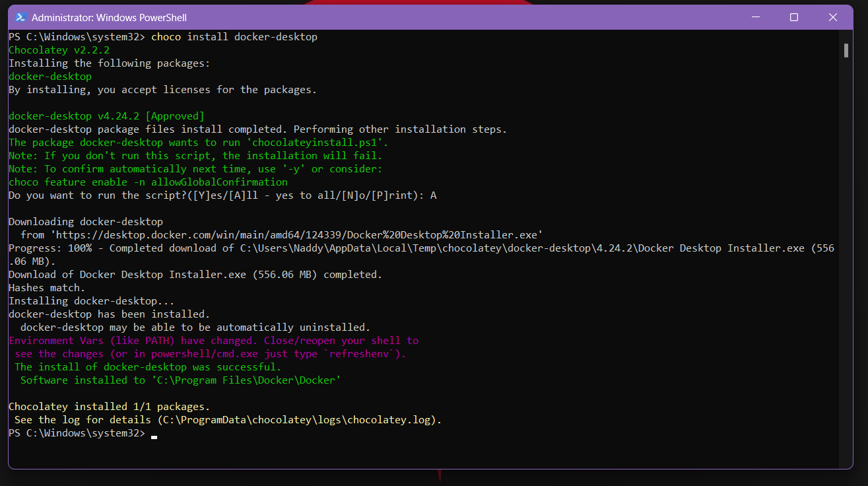Click the 'Hashes match.' line

[47, 288]
